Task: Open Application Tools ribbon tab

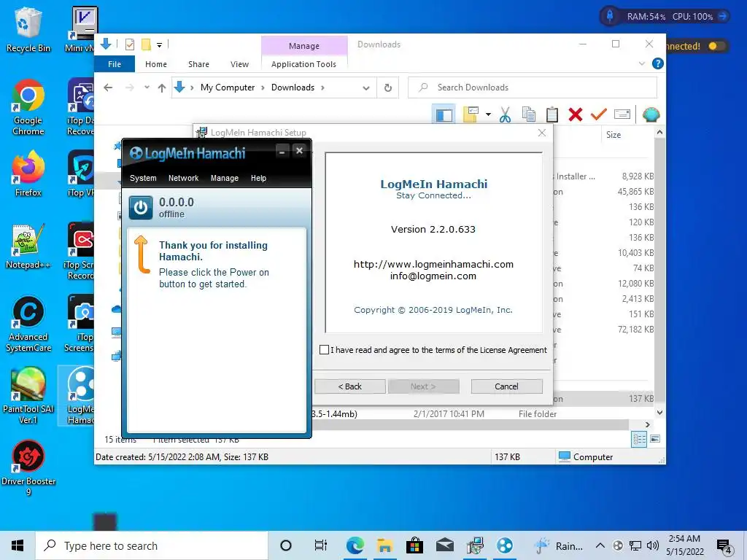Action: pyautogui.click(x=303, y=64)
